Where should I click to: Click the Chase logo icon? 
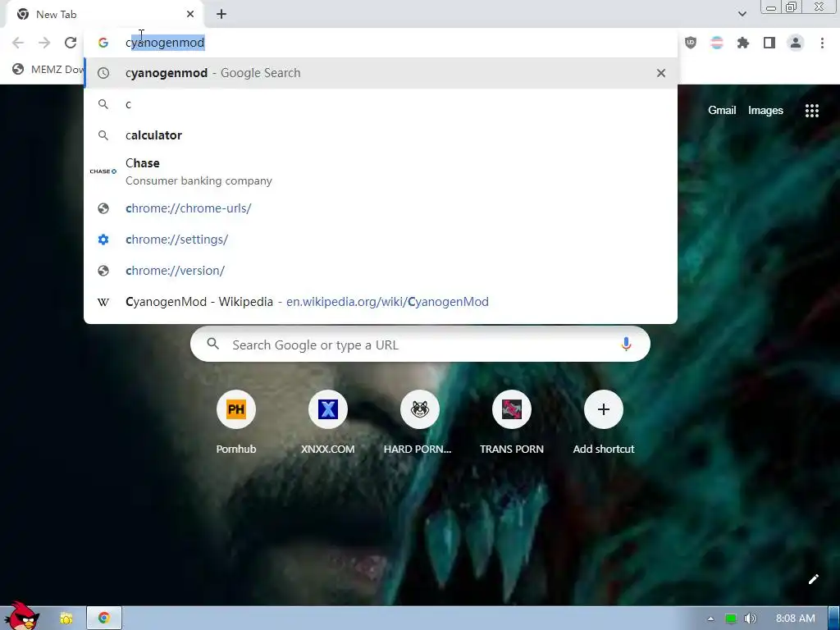[x=103, y=171]
